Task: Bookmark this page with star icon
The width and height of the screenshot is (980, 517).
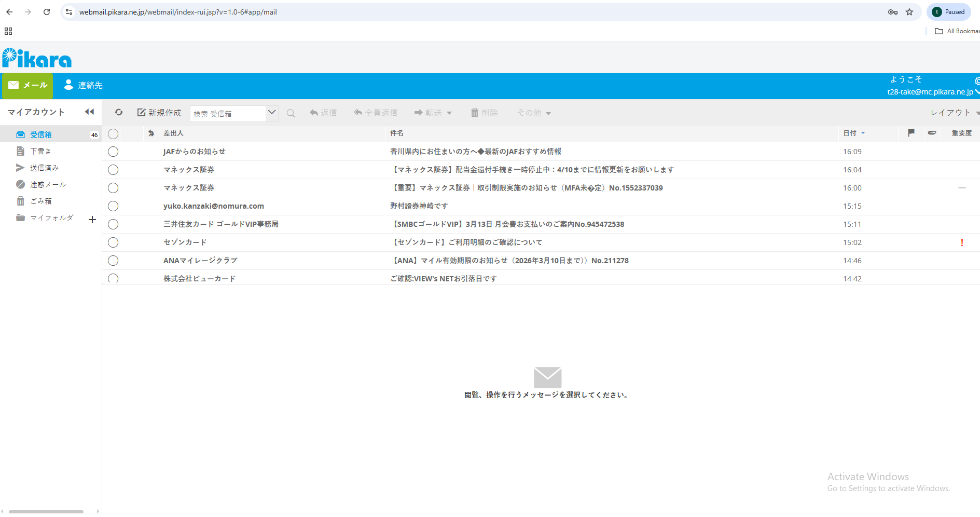Action: 909,12
